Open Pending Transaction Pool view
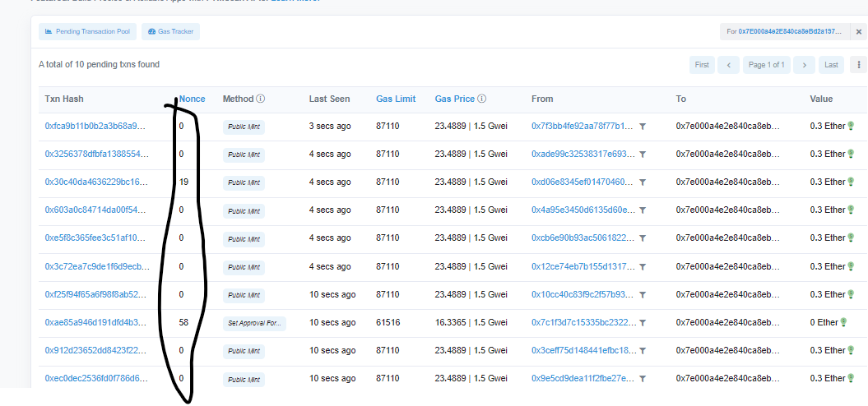Screen dimensions: 868x406 point(87,31)
